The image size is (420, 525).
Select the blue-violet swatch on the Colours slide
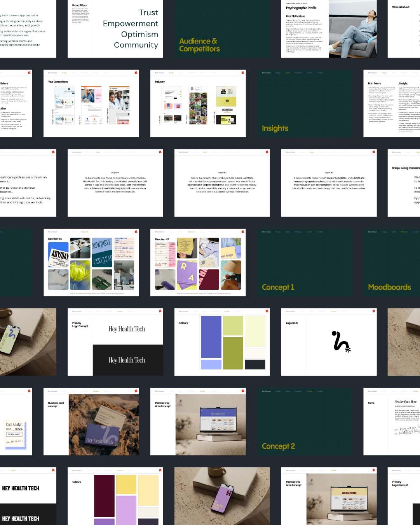coord(211,337)
